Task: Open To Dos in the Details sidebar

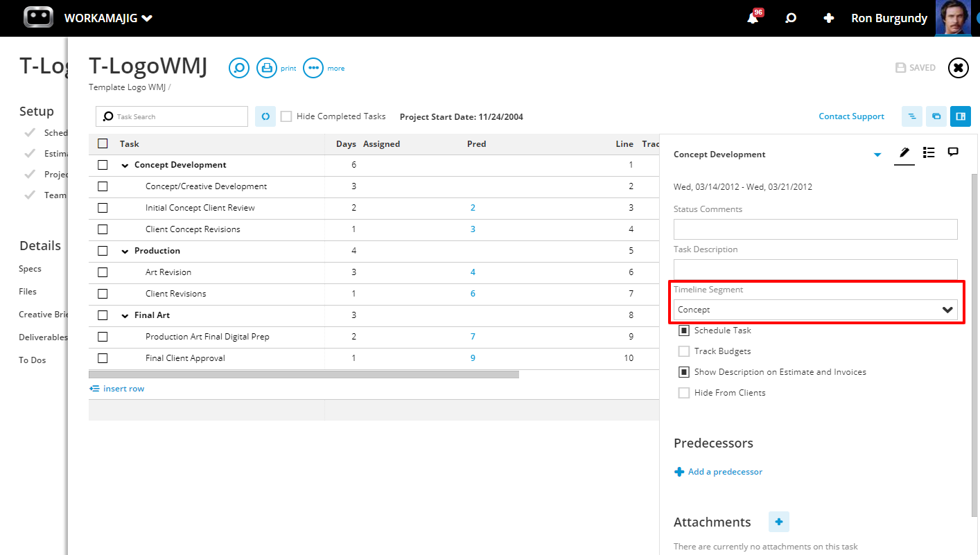Action: (x=33, y=360)
